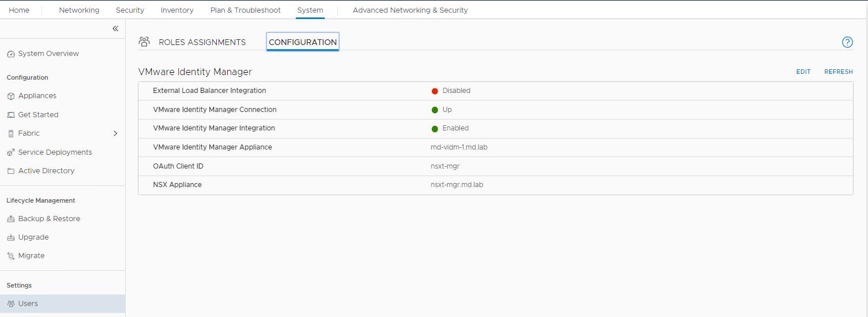Click the VMware Identity Manager heading
Screen dimensions: 868x317
coord(195,72)
